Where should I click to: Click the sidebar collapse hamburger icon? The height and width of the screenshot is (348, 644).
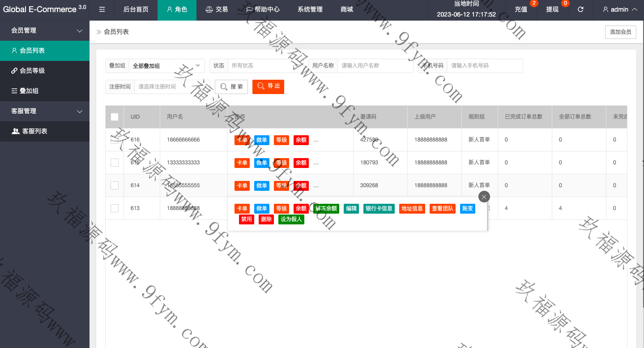[x=102, y=9]
